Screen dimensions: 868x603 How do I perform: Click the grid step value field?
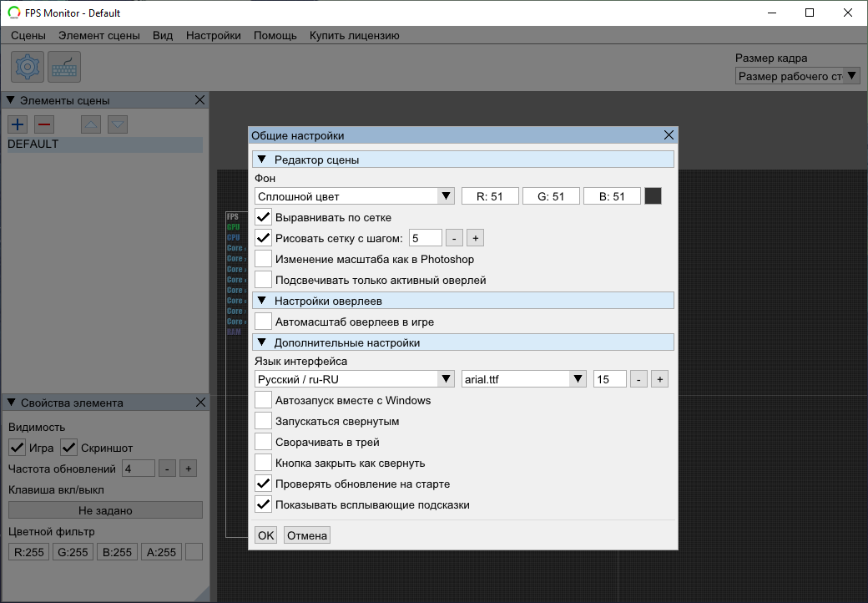[425, 238]
